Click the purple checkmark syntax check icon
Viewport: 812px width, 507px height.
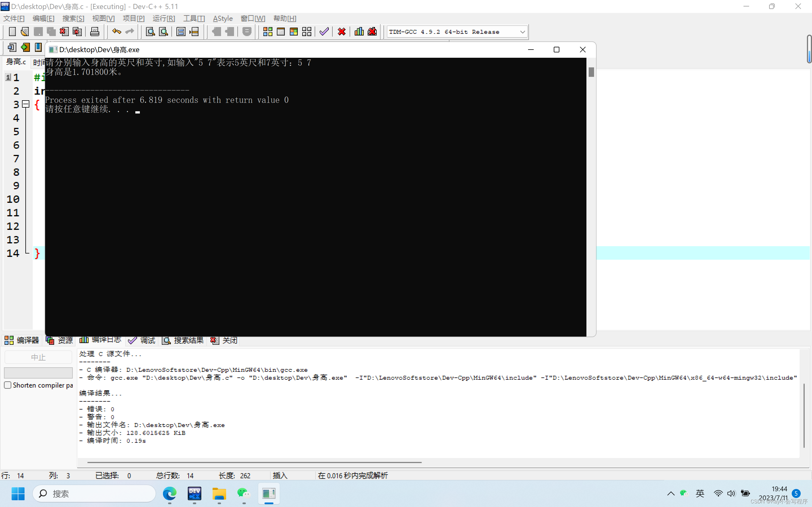pos(324,32)
